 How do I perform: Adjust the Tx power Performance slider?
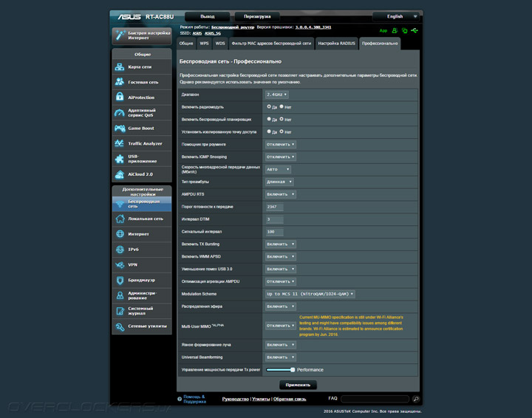281,370
